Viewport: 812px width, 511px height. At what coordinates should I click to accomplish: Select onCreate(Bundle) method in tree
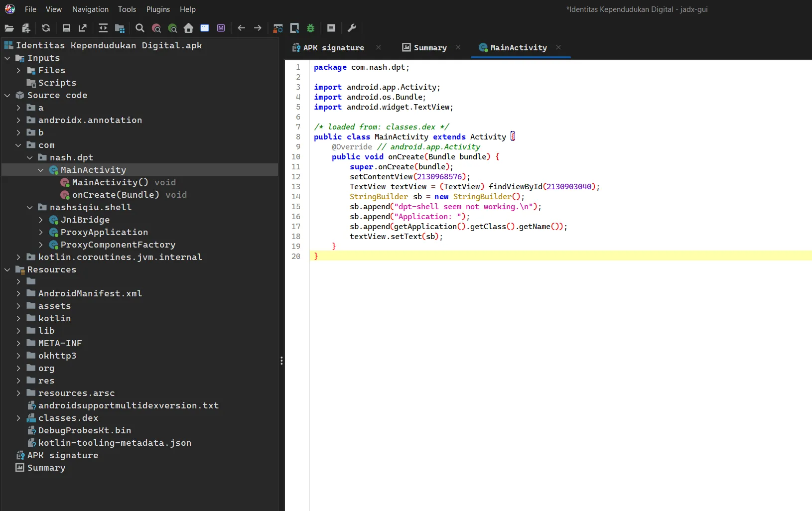pyautogui.click(x=116, y=195)
